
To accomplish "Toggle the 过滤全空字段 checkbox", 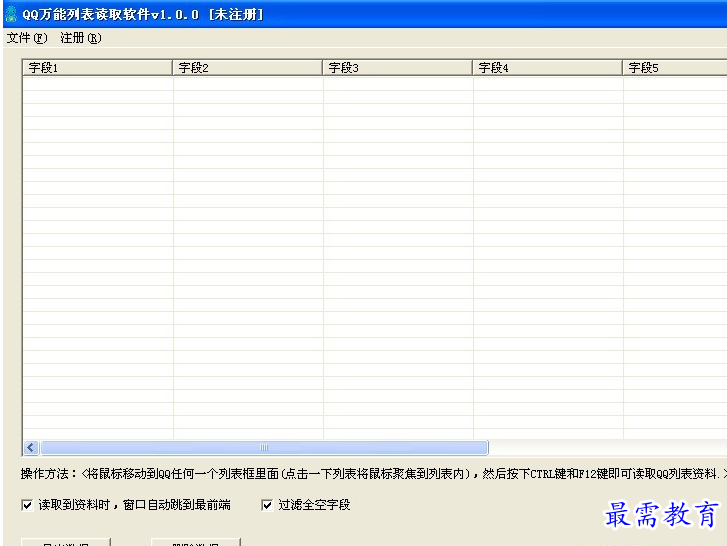I will pos(267,505).
